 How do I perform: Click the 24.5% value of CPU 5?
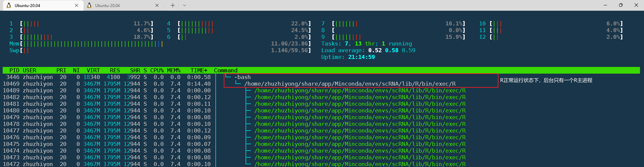tap(300, 30)
